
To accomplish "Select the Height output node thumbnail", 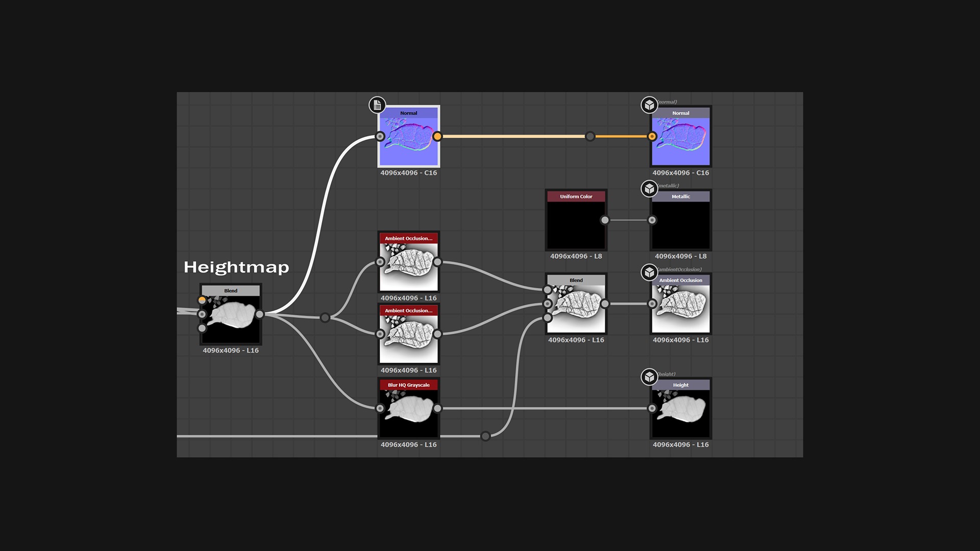I will [680, 412].
